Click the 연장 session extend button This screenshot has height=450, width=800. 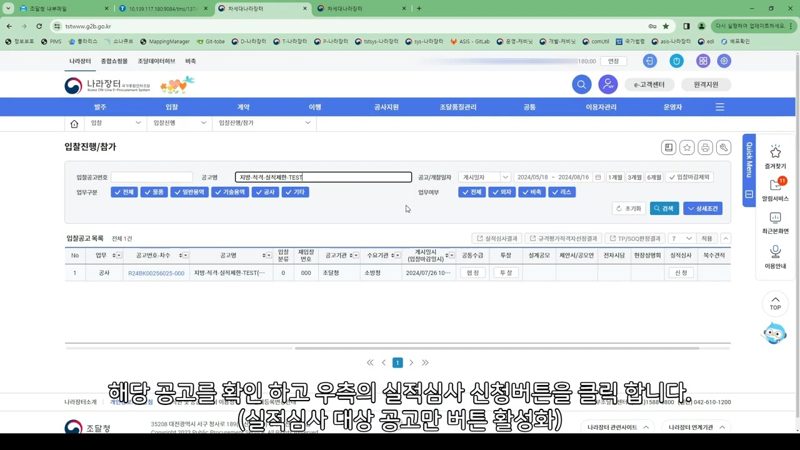coord(613,61)
